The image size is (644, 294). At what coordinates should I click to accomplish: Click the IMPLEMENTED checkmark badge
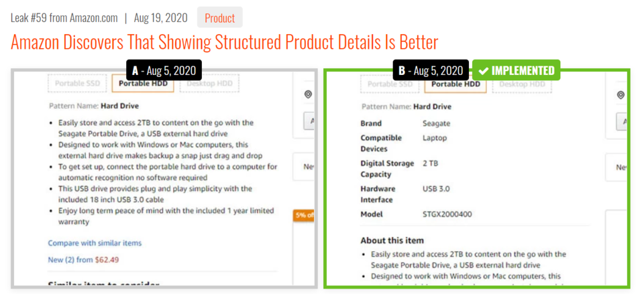pyautogui.click(x=516, y=70)
